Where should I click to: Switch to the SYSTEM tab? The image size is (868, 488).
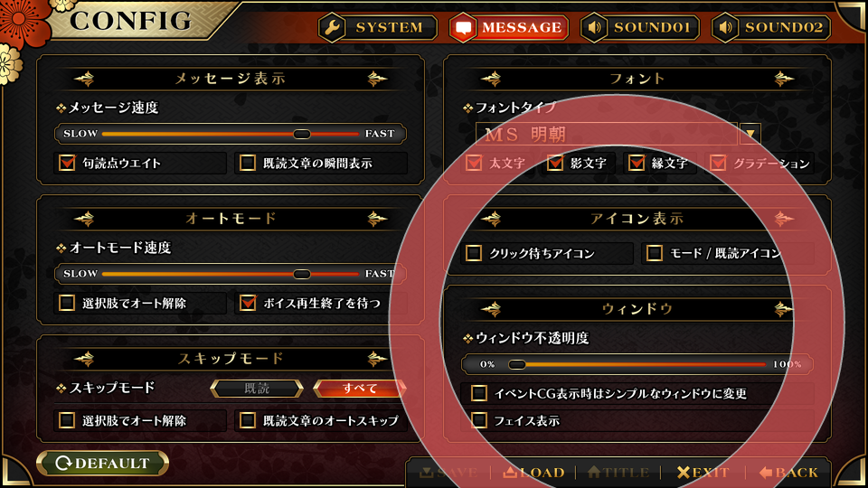click(x=378, y=27)
